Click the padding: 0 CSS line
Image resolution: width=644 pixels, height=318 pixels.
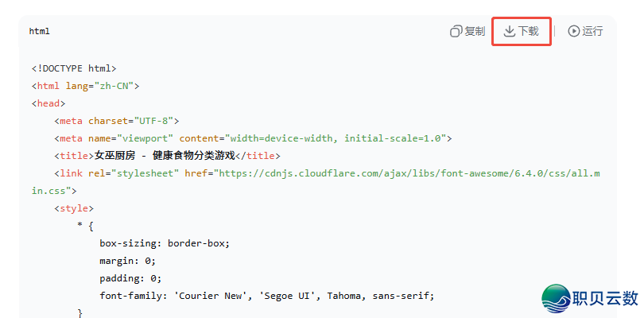click(x=130, y=278)
